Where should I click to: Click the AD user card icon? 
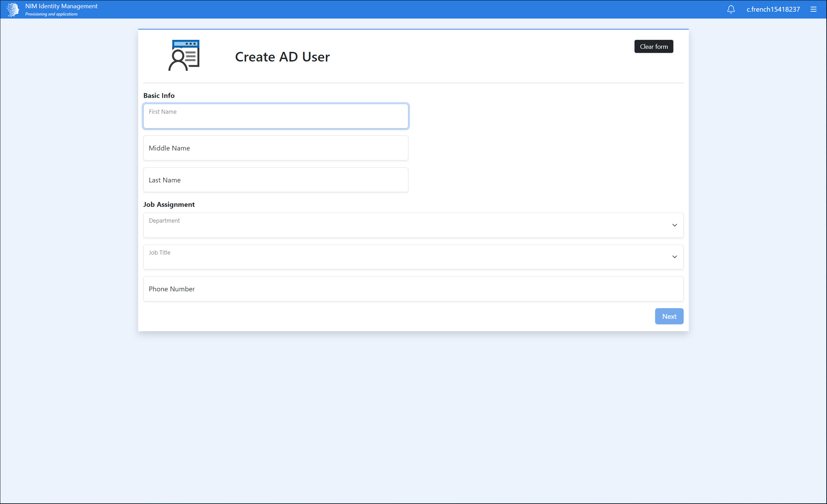click(184, 56)
